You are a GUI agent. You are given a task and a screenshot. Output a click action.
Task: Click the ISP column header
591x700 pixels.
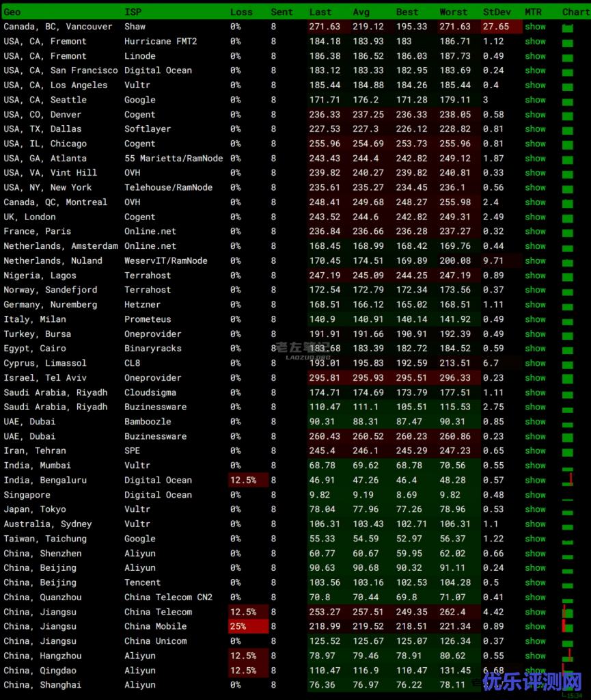(x=133, y=12)
